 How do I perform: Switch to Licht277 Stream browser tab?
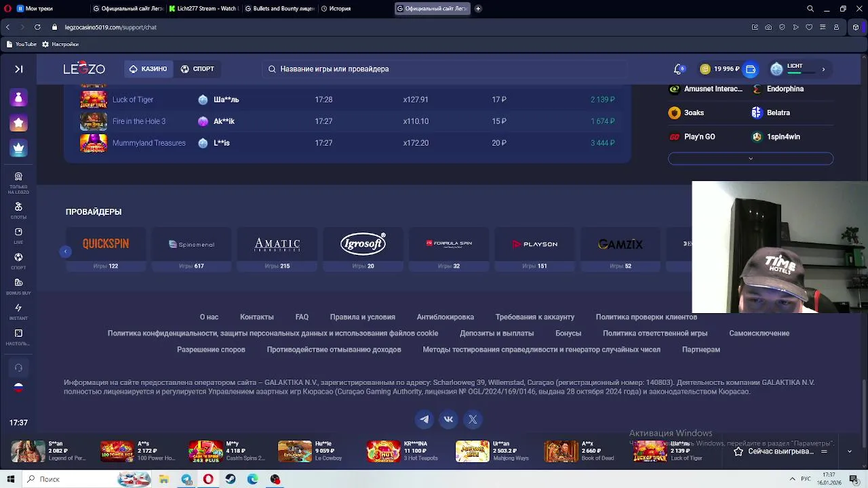[203, 9]
